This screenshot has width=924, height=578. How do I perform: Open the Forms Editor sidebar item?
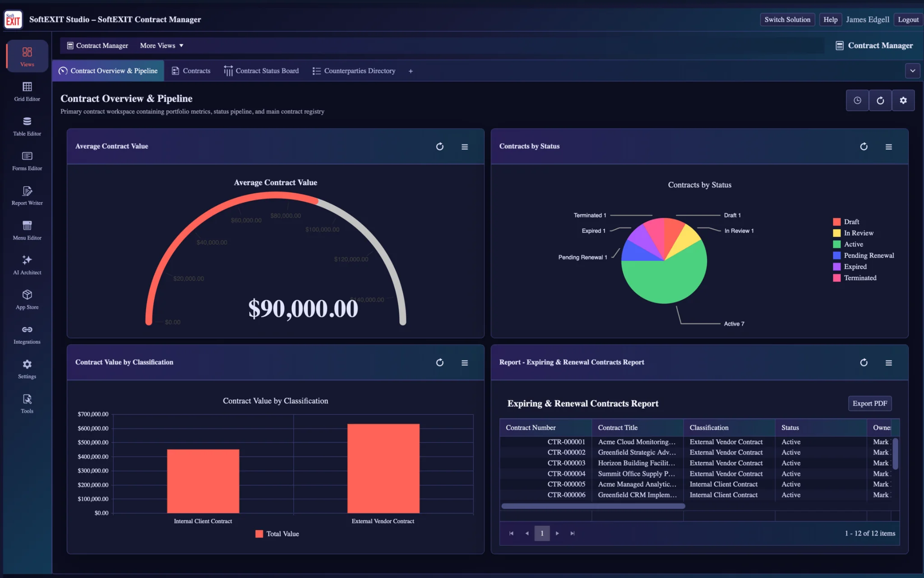point(27,161)
